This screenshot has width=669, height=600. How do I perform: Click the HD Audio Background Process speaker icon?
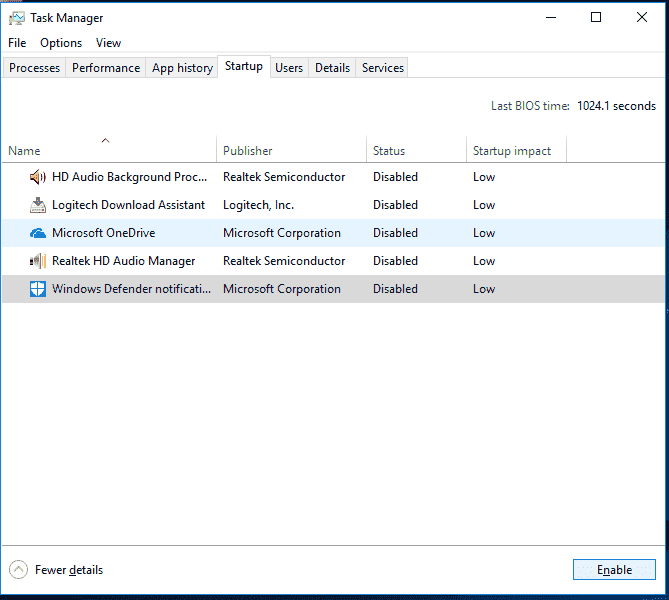(x=38, y=177)
